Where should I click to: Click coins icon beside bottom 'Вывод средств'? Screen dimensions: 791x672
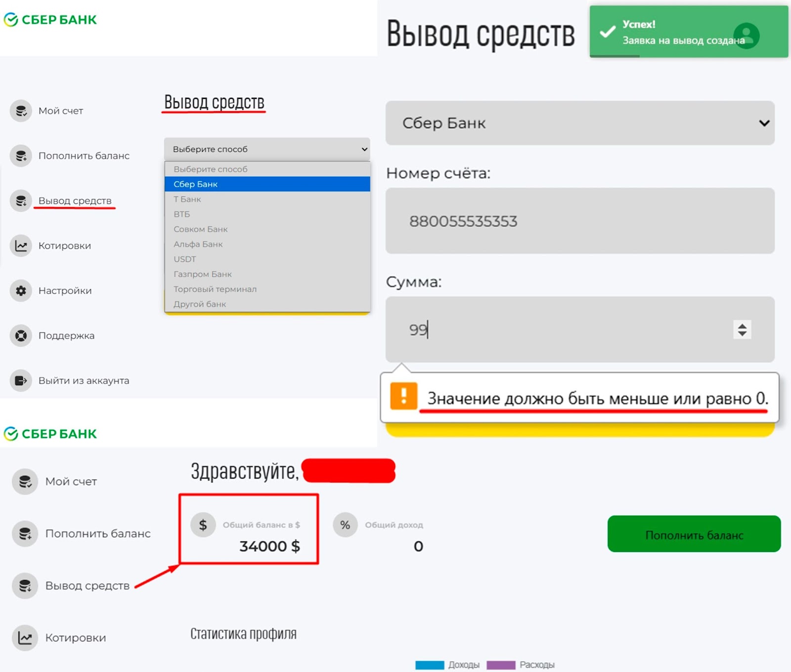pyautogui.click(x=25, y=586)
